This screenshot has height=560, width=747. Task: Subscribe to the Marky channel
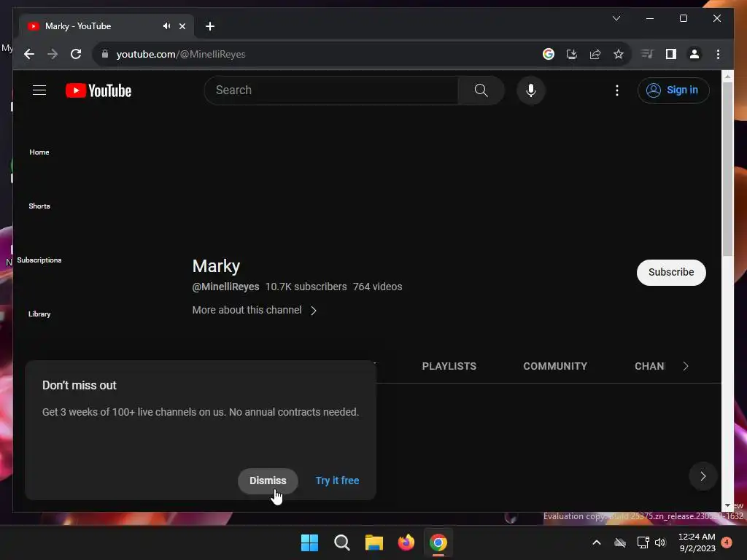pyautogui.click(x=671, y=273)
